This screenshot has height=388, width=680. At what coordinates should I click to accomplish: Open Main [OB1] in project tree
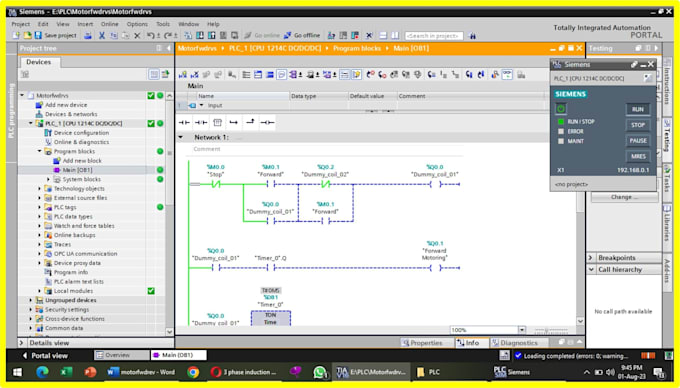77,170
